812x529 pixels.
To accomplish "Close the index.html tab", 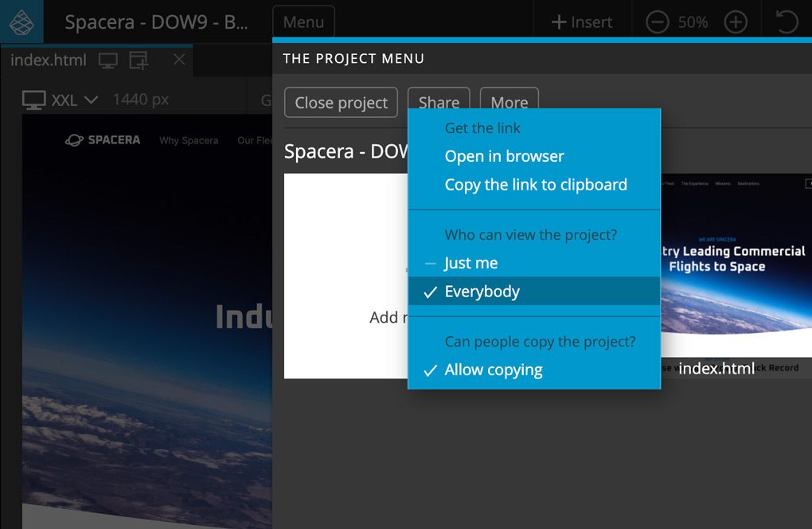I will click(x=179, y=60).
